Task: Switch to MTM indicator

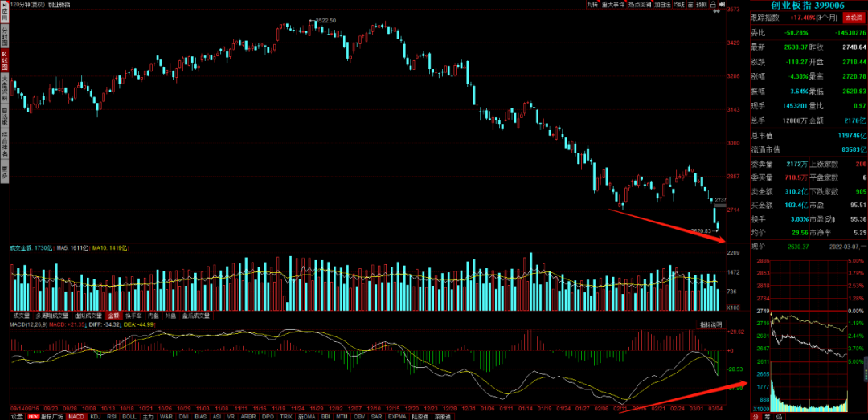Action: pos(342,416)
